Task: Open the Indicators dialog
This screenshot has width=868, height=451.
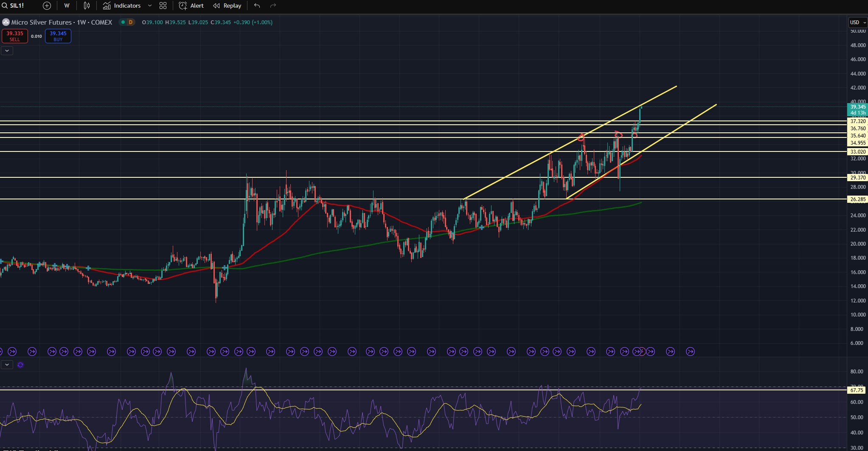Action: [x=122, y=6]
